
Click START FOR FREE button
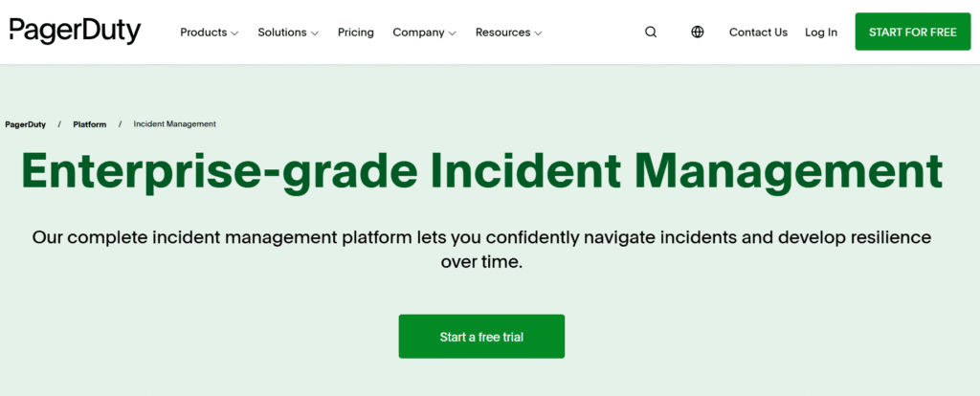point(912,32)
